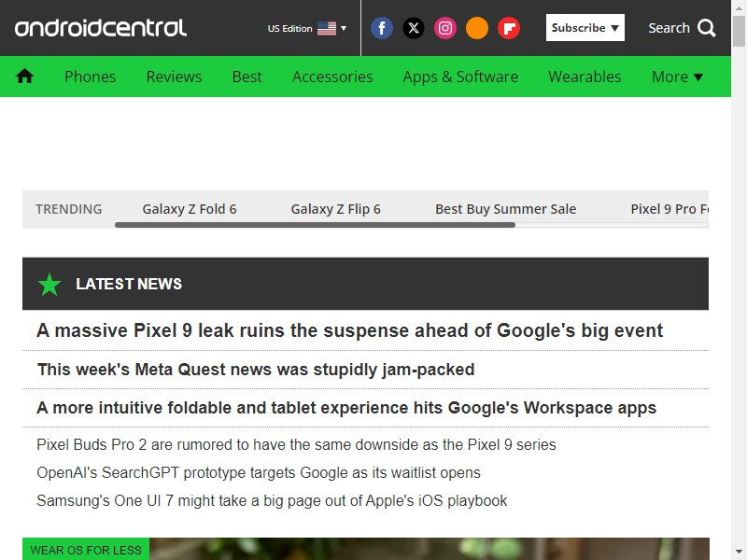The image size is (747, 560).
Task: Open the Facebook social icon
Action: (382, 28)
